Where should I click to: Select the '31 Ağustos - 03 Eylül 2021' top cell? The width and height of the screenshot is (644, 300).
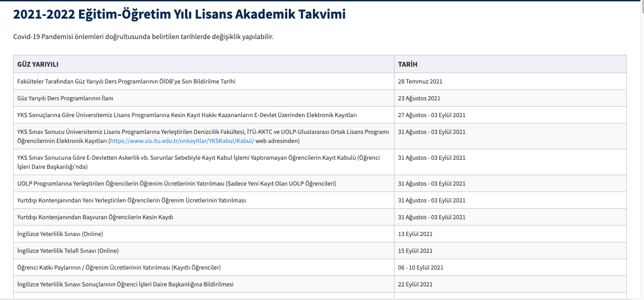431,132
